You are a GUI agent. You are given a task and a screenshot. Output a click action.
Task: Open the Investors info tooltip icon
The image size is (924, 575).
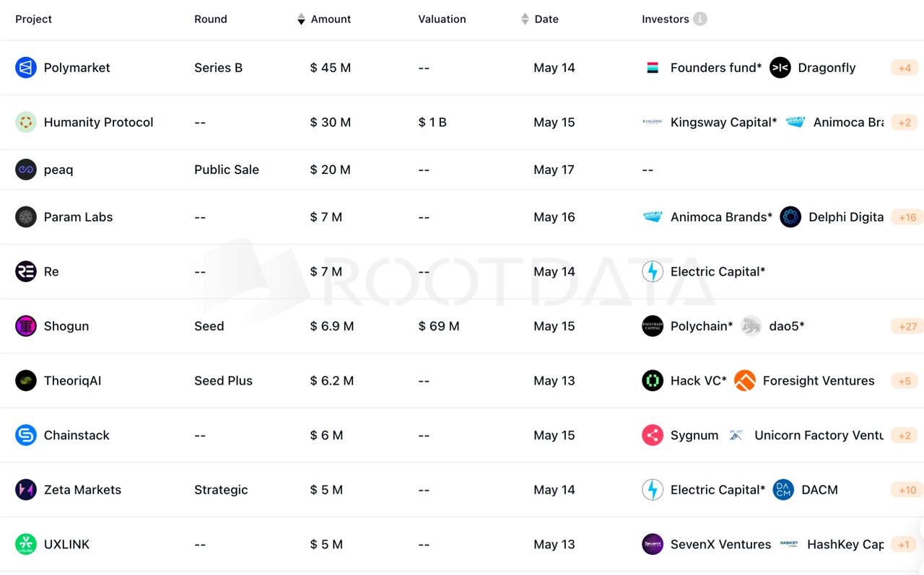click(x=700, y=19)
